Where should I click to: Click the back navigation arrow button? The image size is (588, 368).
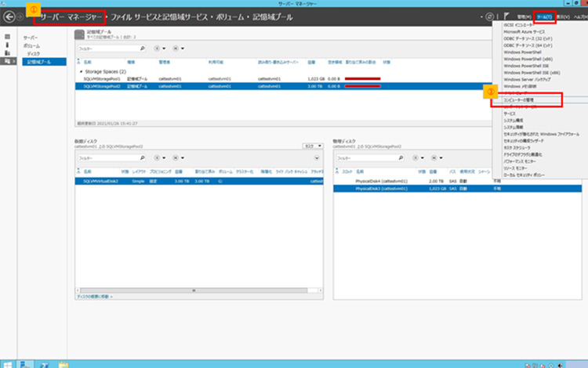[9, 16]
